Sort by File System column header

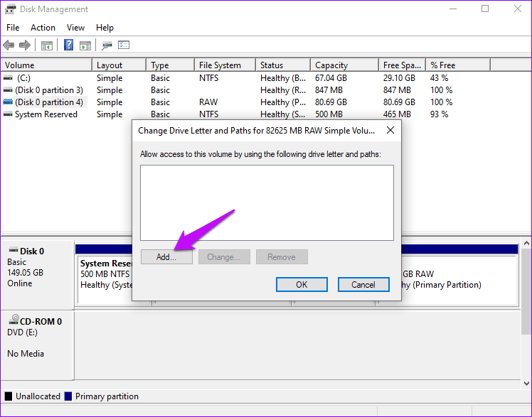pyautogui.click(x=225, y=65)
